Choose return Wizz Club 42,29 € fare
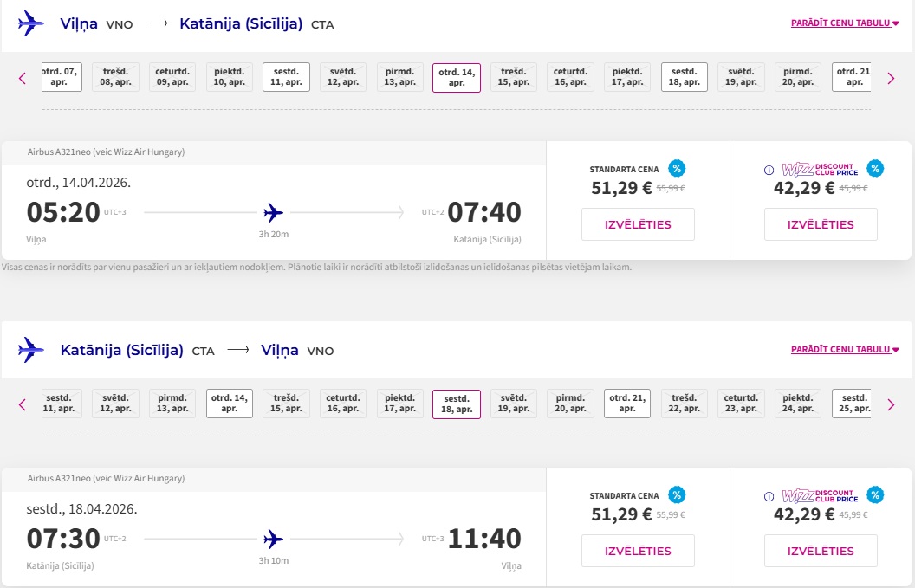The height and width of the screenshot is (588, 915). 821,552
